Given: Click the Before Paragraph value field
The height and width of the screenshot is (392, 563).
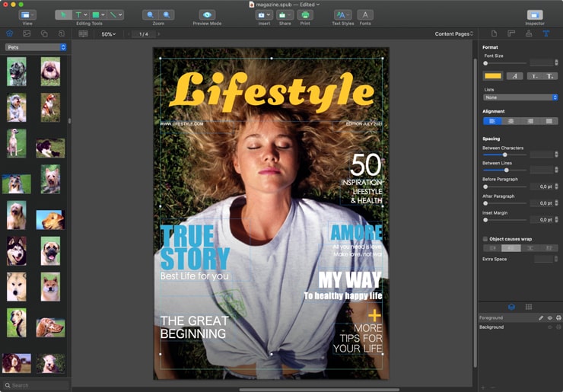Looking at the screenshot, I should pyautogui.click(x=542, y=186).
